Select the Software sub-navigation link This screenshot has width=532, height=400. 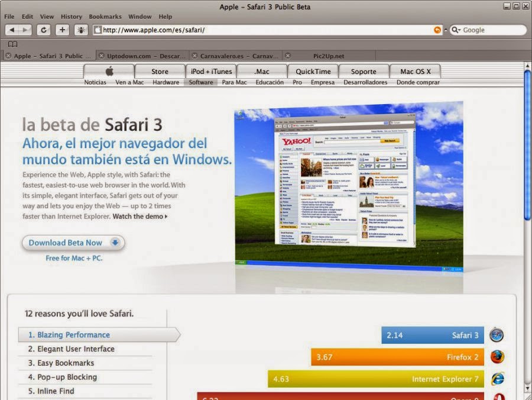201,82
